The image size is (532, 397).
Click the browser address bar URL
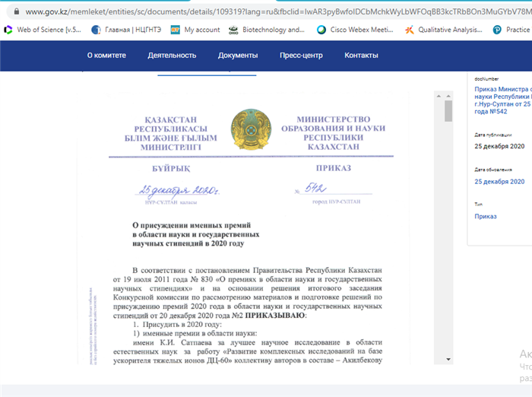pos(266,12)
